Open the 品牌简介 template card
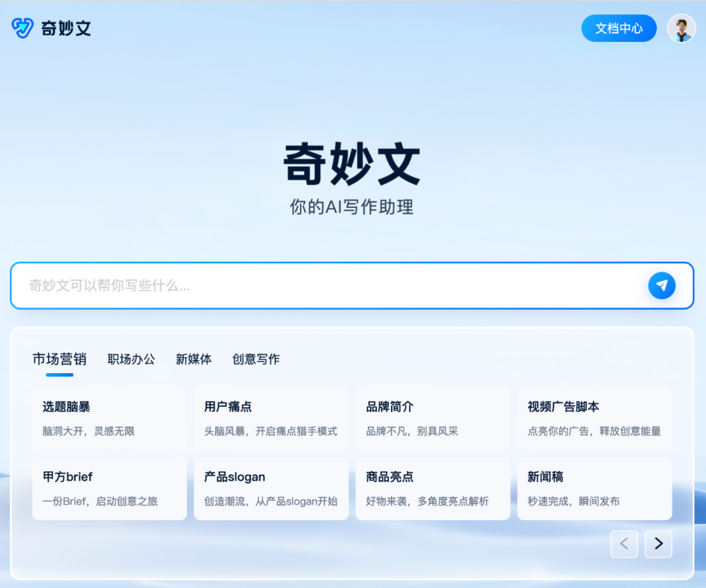The height and width of the screenshot is (588, 706). (x=433, y=418)
